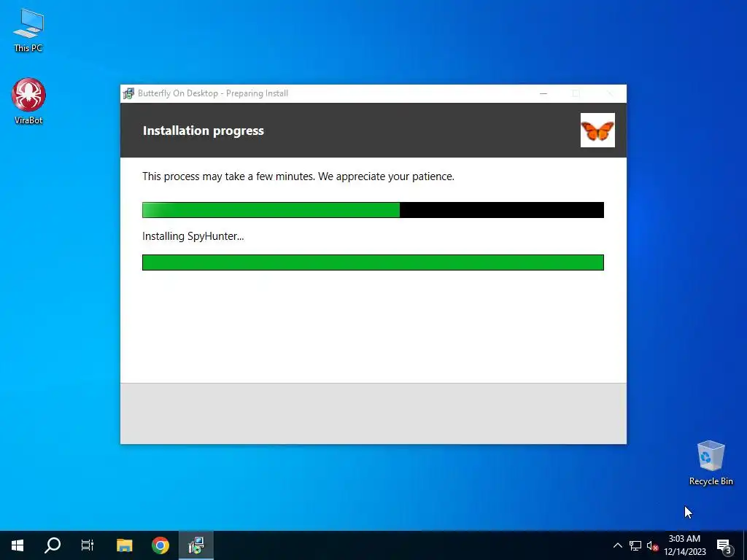This screenshot has height=560, width=747.
Task: Show hidden system tray icons
Action: coord(617,545)
